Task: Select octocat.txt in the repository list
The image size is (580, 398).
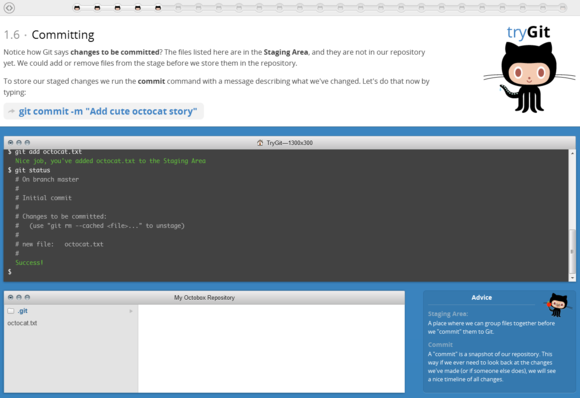Action: [x=22, y=323]
